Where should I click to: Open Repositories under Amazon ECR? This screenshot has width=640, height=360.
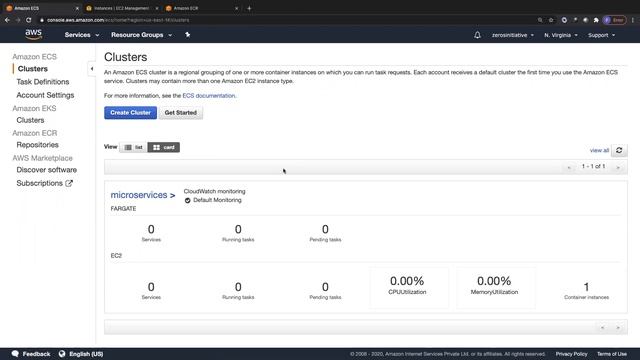pos(38,145)
